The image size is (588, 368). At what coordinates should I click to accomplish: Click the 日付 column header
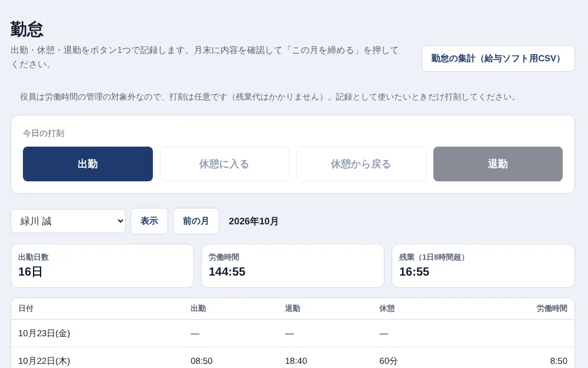click(x=26, y=309)
